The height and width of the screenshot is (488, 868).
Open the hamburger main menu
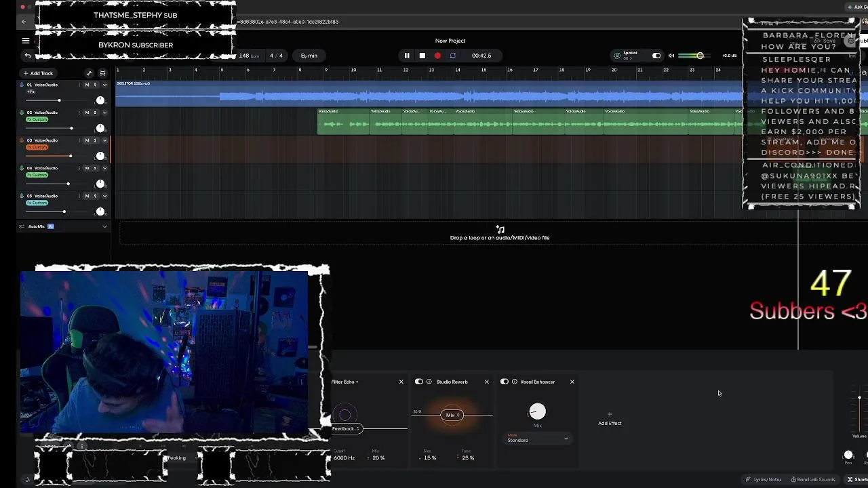[x=26, y=41]
